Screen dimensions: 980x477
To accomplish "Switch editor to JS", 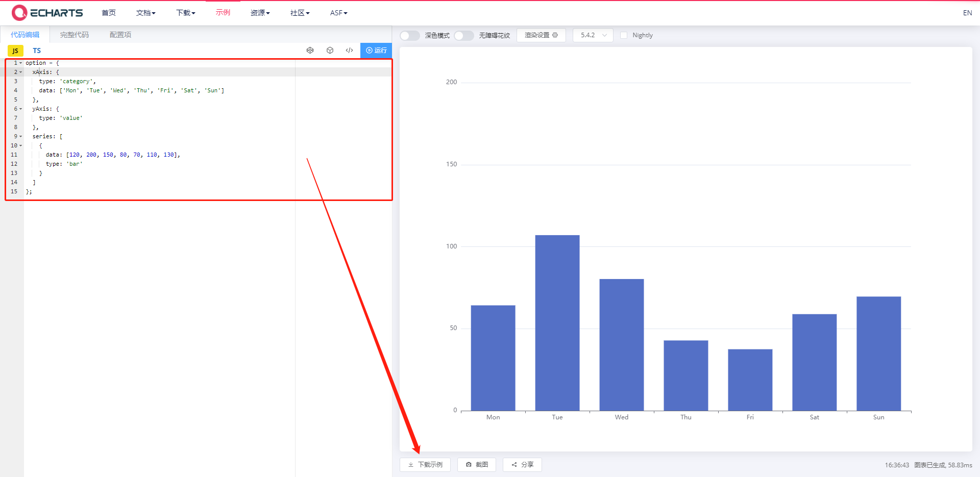I will click(x=15, y=51).
